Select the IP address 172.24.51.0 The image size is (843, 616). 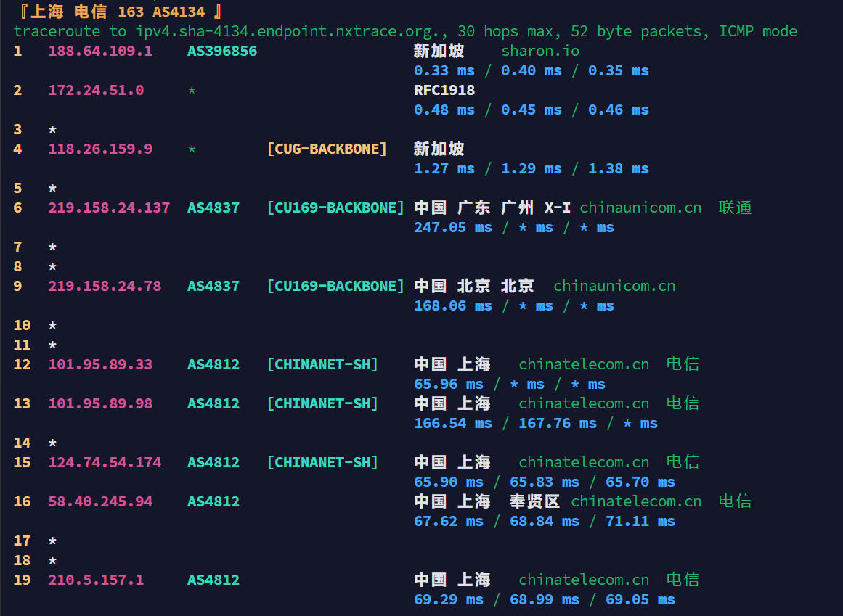(96, 90)
